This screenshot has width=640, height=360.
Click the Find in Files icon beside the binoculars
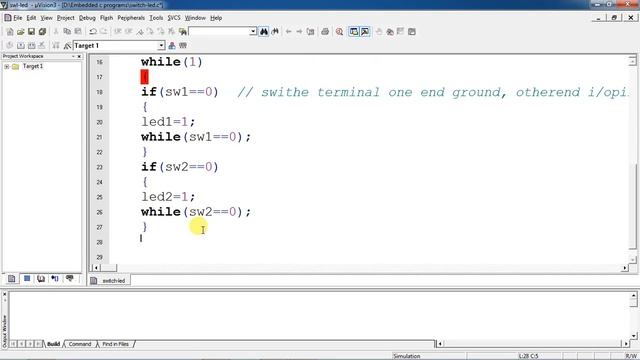point(275,31)
